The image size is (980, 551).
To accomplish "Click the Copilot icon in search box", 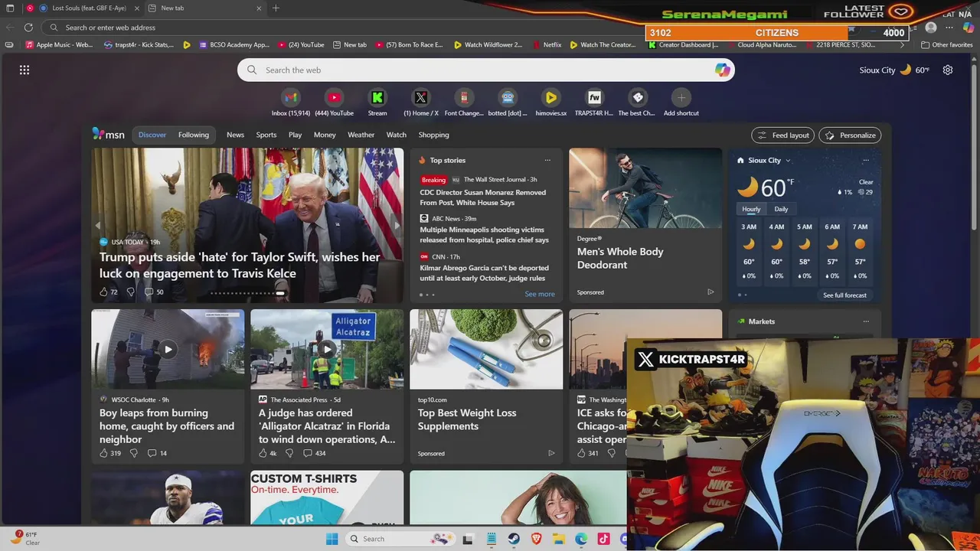I will (x=722, y=70).
